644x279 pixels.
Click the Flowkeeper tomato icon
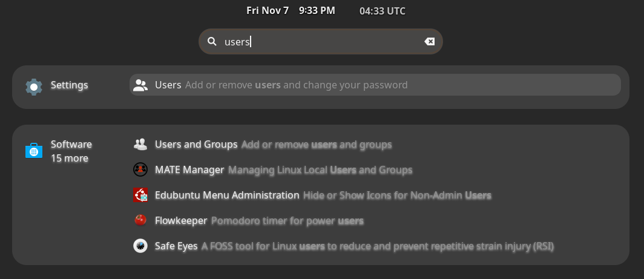point(140,221)
